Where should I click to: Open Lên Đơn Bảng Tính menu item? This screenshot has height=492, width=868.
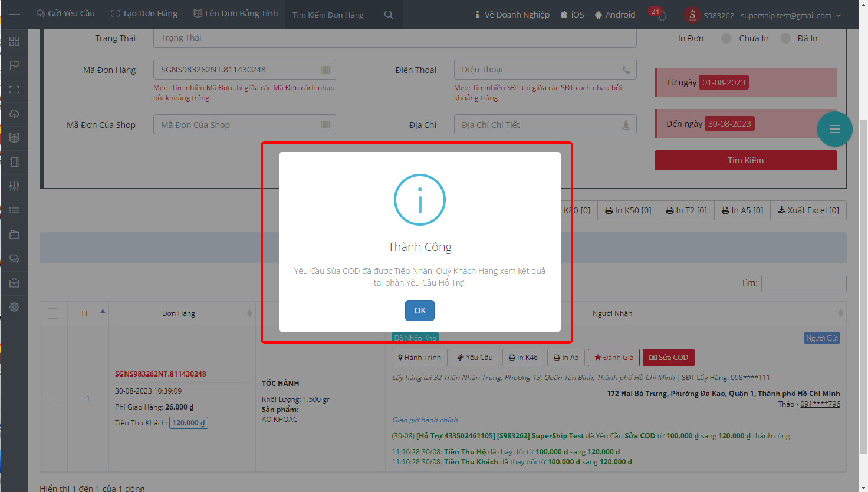pos(235,14)
